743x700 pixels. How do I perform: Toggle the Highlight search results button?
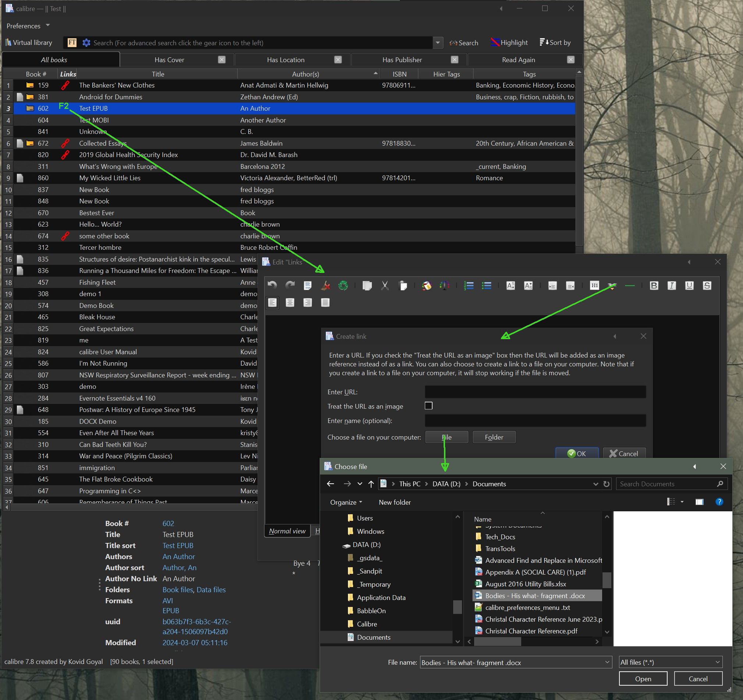[x=509, y=43]
